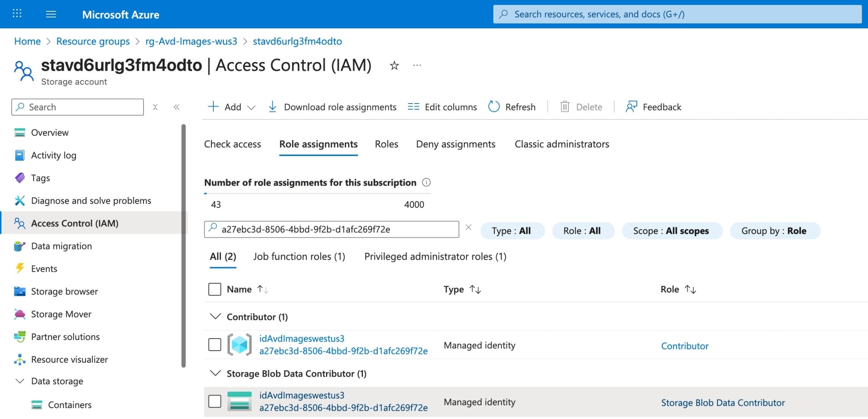Open the Deny assignments tab
The width and height of the screenshot is (868, 419).
(x=456, y=144)
